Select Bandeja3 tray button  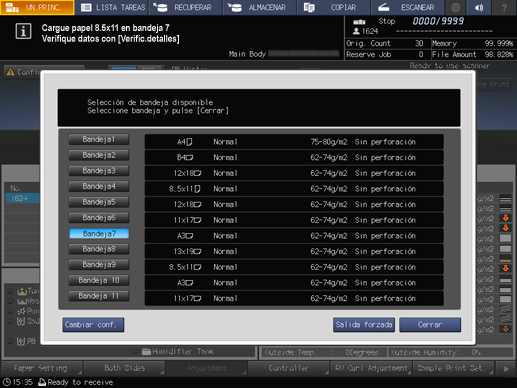click(x=99, y=171)
